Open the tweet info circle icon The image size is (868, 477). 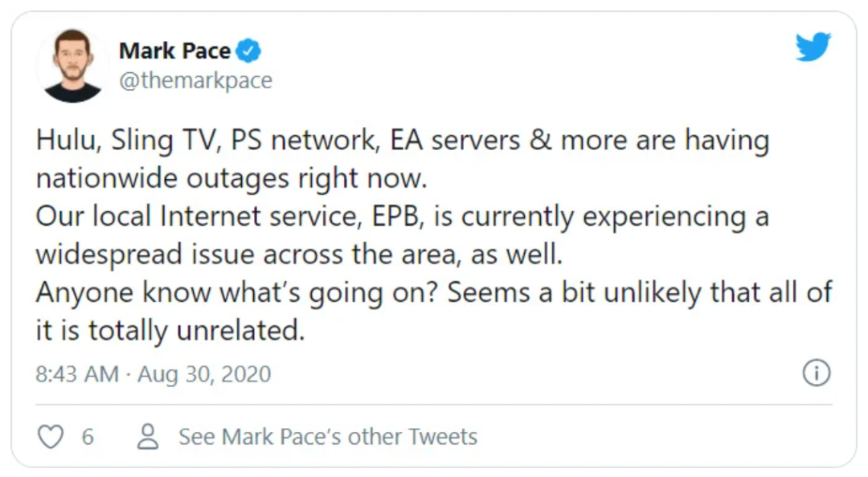click(x=816, y=373)
